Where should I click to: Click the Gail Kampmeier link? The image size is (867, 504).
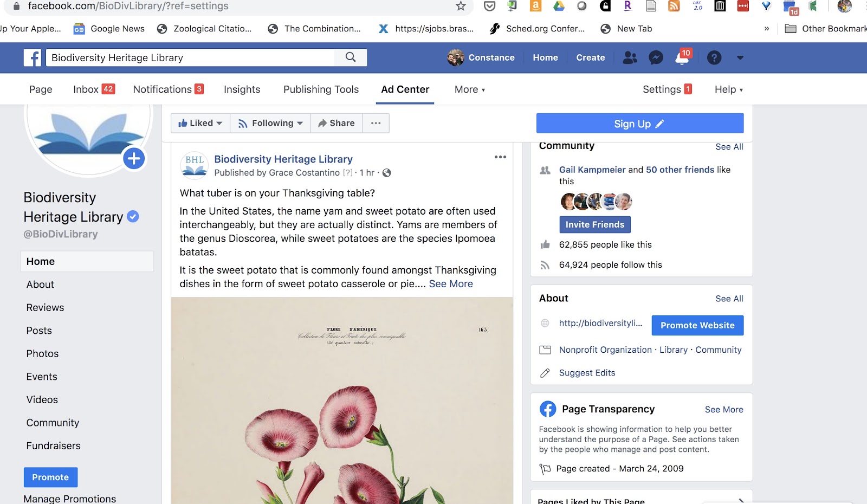coord(592,170)
